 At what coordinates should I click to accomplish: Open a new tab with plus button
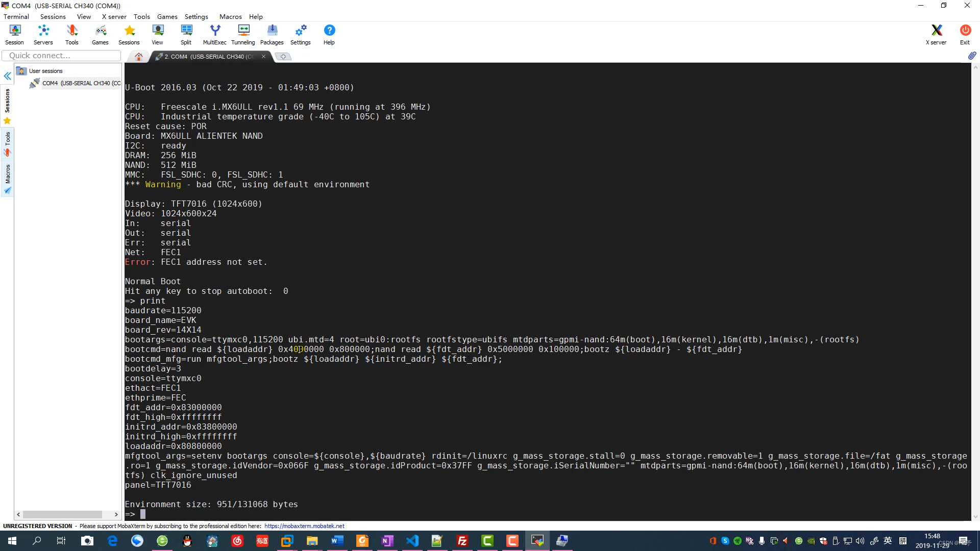(283, 57)
